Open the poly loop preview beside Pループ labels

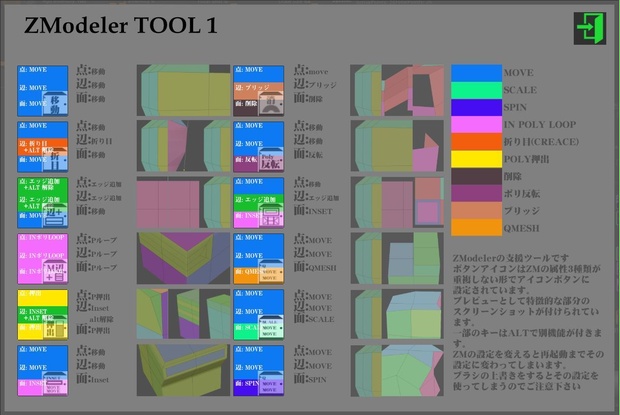coord(183,258)
